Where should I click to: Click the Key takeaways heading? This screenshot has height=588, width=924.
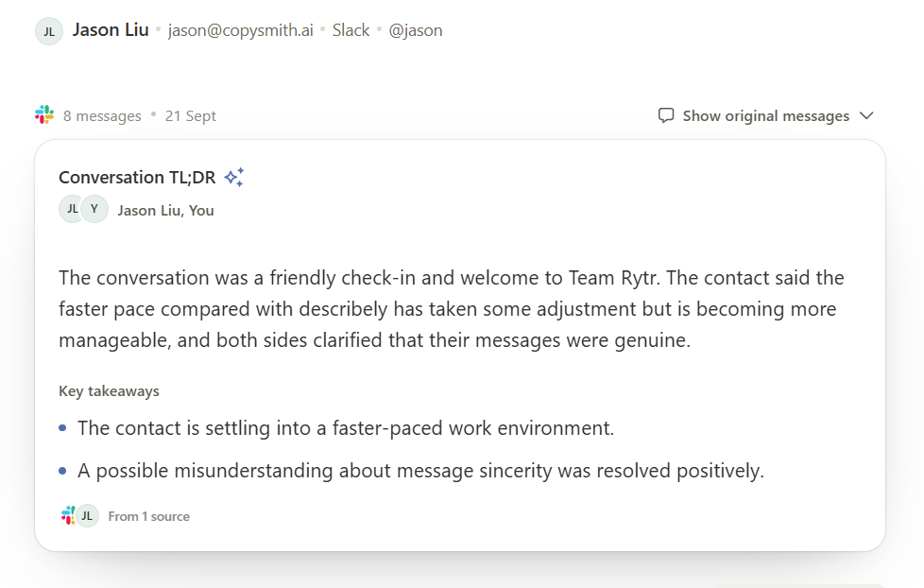pos(109,391)
